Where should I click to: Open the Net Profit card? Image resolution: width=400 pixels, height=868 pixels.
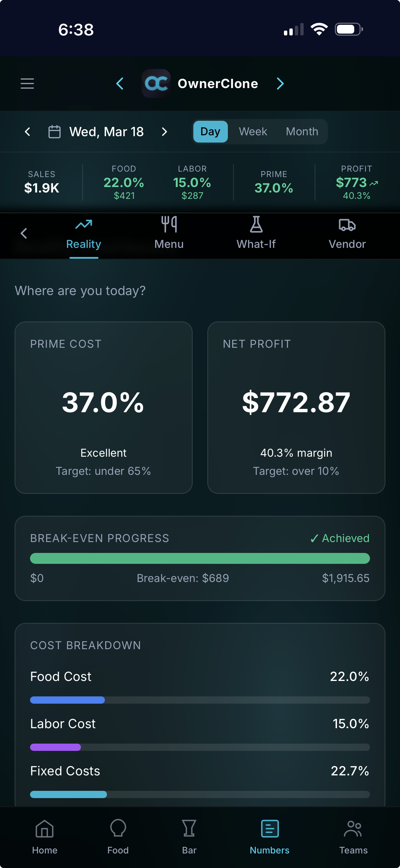[296, 408]
